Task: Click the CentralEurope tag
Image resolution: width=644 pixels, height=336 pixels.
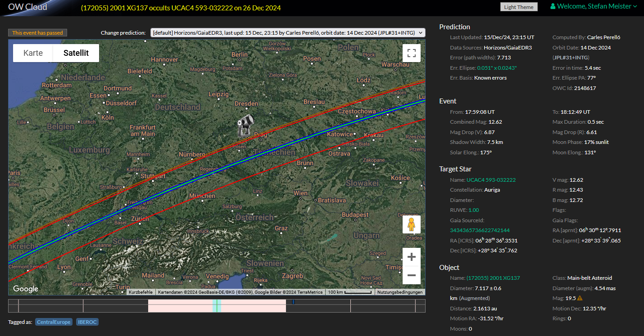Action: click(54, 322)
